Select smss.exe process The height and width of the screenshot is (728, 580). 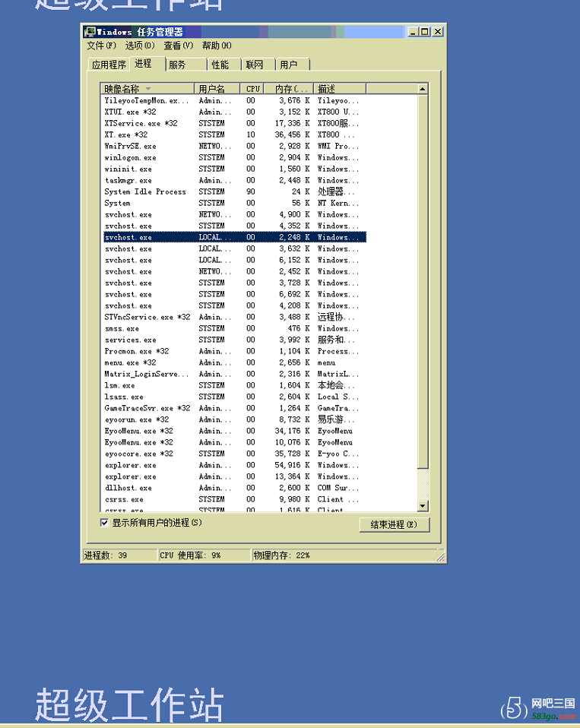pos(234,328)
